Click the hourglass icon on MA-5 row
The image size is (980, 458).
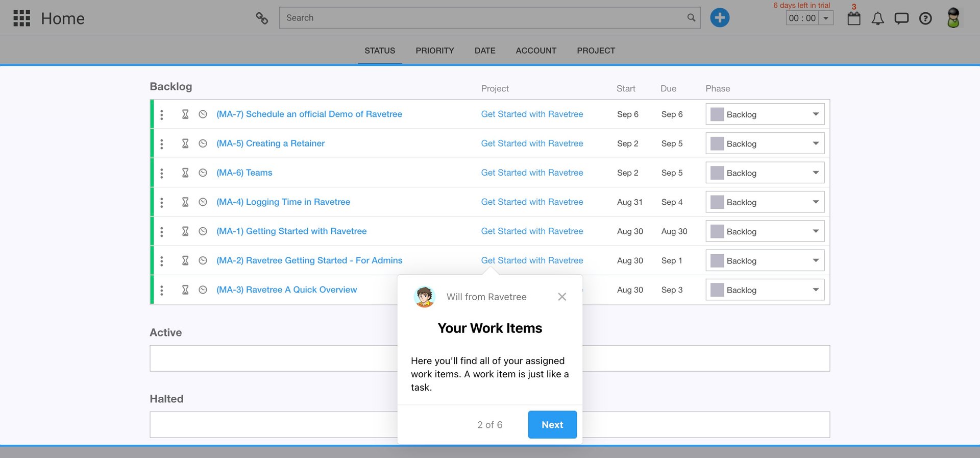[185, 143]
